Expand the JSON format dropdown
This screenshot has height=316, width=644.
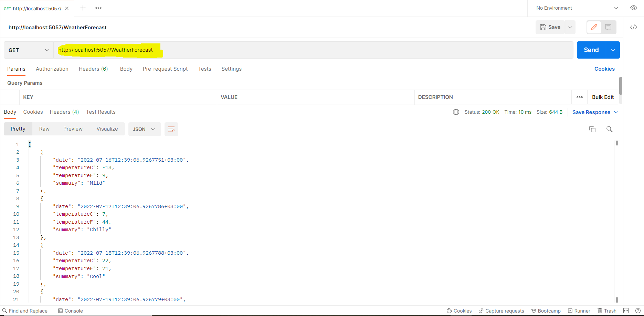[x=144, y=129]
